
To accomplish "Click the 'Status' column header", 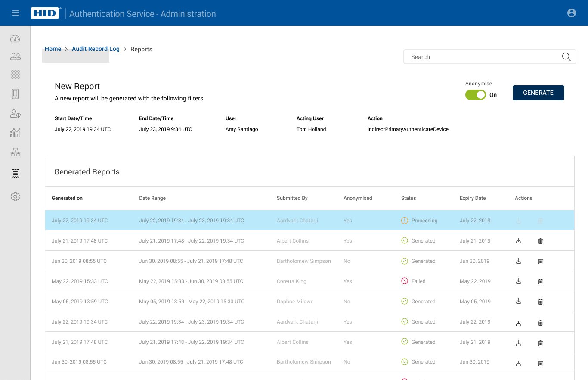I will [x=409, y=198].
